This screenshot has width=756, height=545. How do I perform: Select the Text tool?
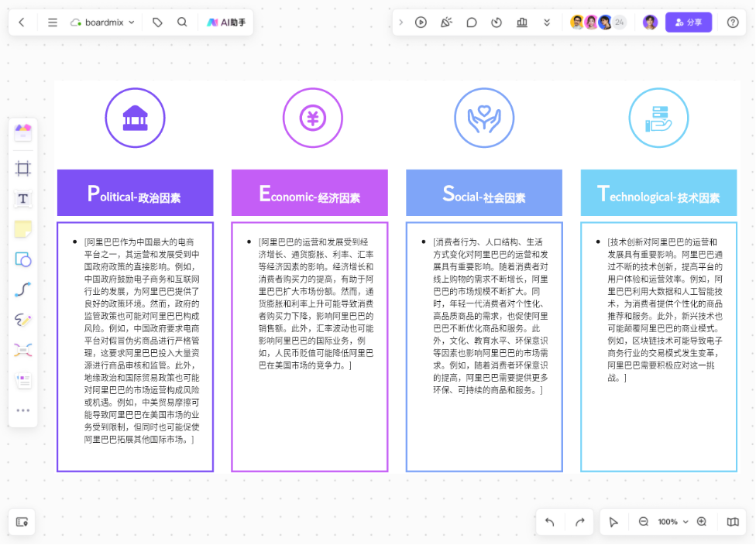click(23, 198)
